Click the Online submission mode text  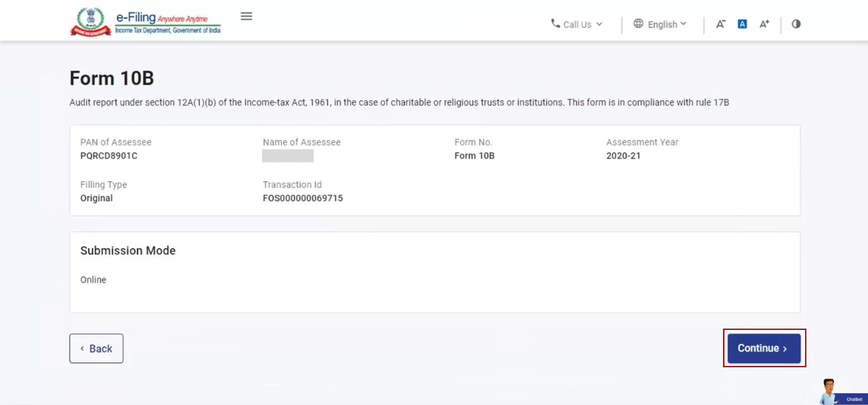point(93,280)
